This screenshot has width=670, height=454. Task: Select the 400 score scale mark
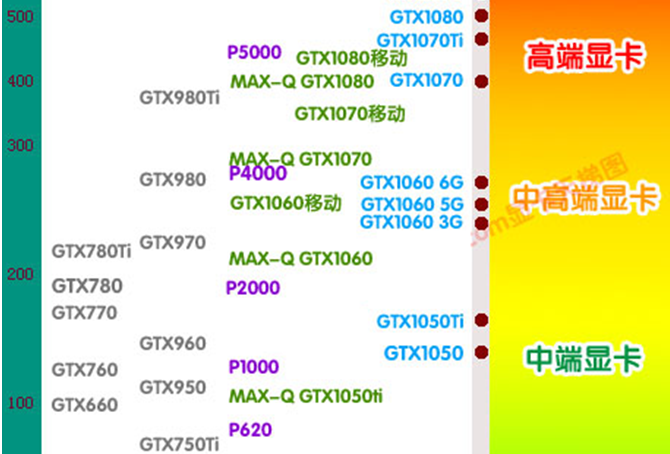pos(20,80)
